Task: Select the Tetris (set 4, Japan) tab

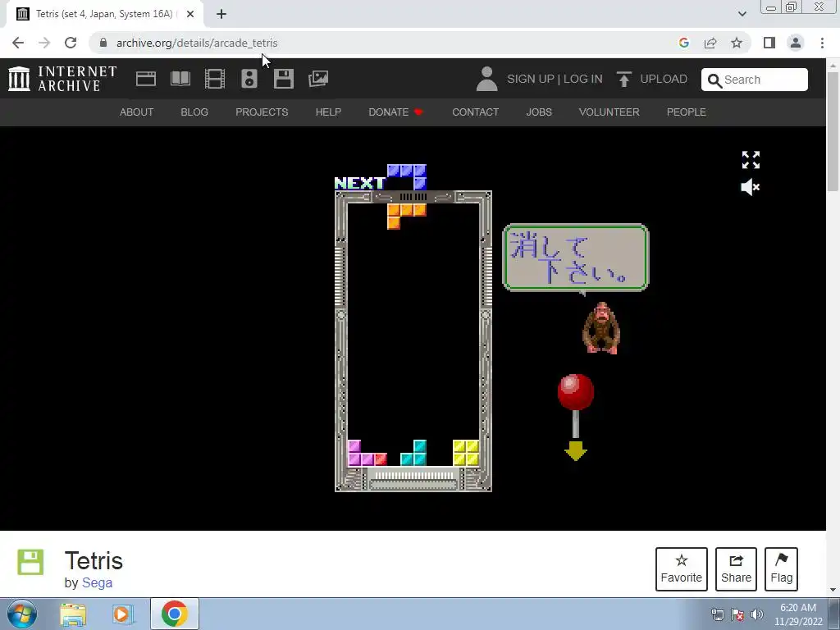Action: [104, 14]
